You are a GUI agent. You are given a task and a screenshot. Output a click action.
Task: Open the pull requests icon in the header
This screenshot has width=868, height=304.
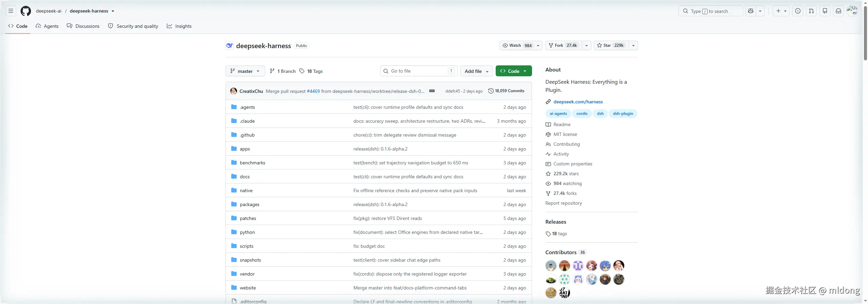[811, 11]
